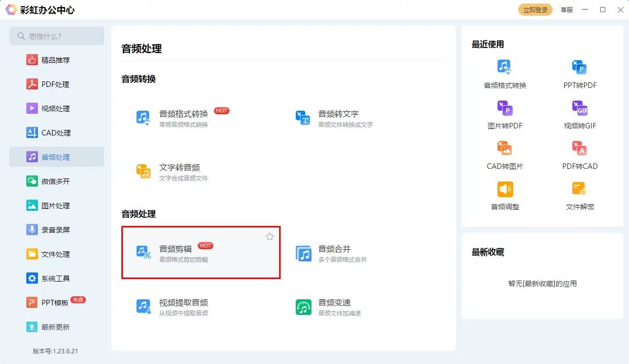Click the 音频文件加减速 description text
This screenshot has width=629, height=364.
tap(339, 313)
